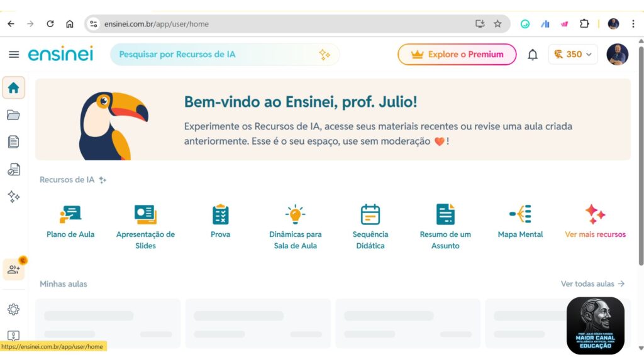Click Explore o Premium
Image resolution: width=644 pixels, height=362 pixels.
457,55
